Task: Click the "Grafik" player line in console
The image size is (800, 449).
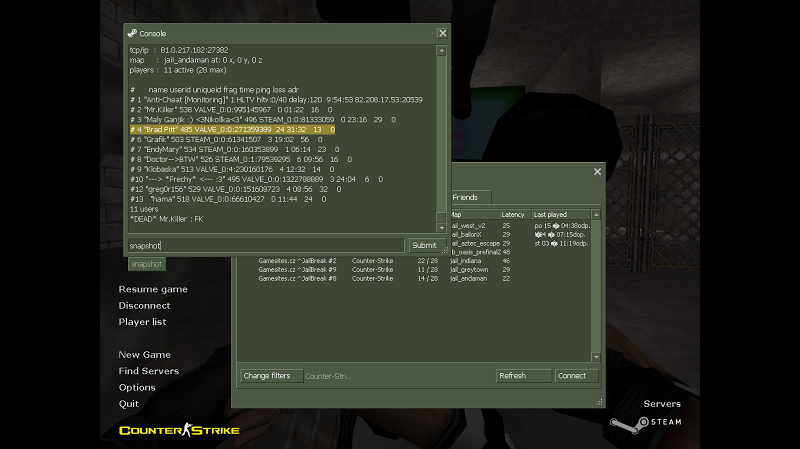Action: [x=226, y=139]
